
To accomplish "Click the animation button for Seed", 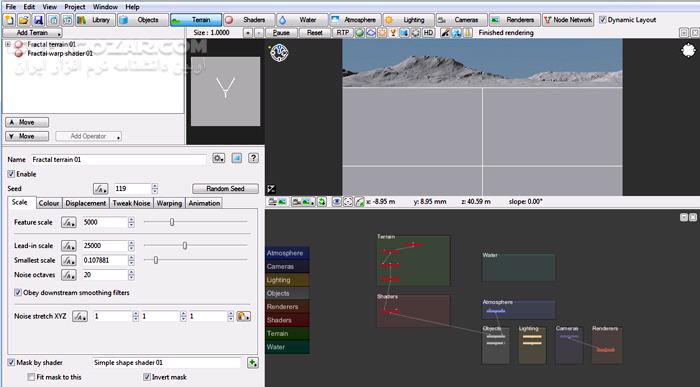I will click(100, 188).
